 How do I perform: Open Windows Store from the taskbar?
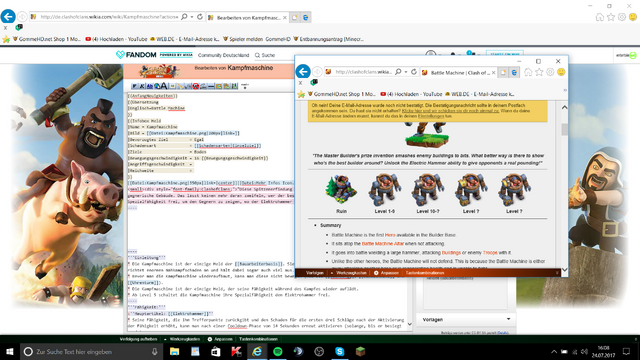pyautogui.click(x=216, y=351)
